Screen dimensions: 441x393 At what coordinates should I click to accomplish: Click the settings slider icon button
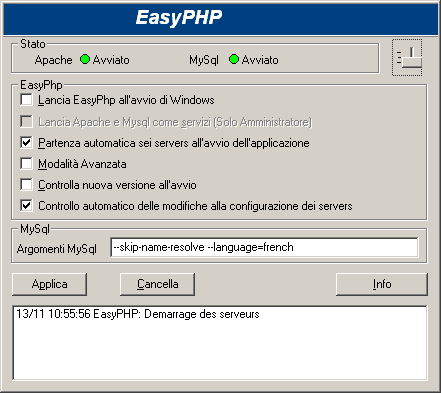click(407, 57)
